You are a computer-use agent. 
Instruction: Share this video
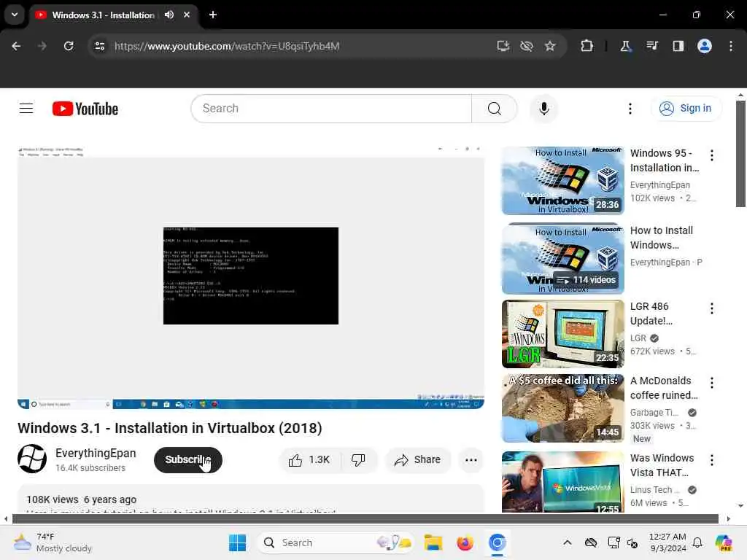click(x=418, y=460)
